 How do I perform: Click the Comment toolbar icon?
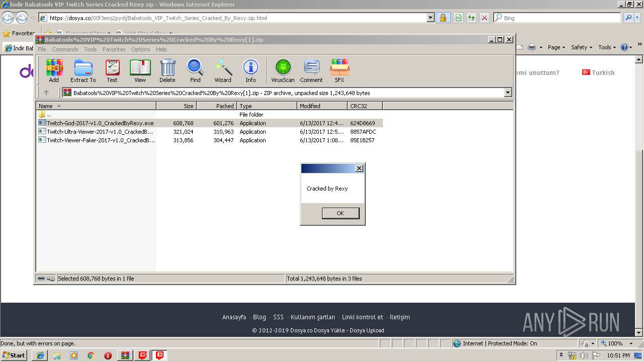311,71
